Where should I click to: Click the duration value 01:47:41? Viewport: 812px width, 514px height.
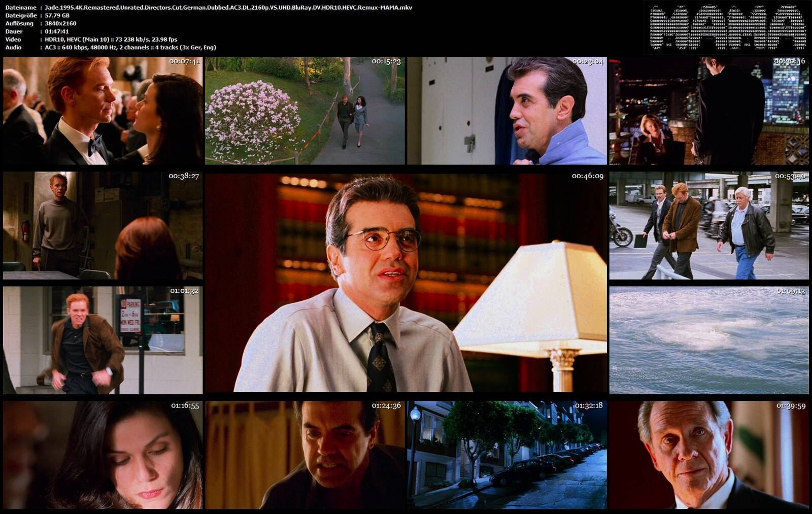tap(57, 31)
